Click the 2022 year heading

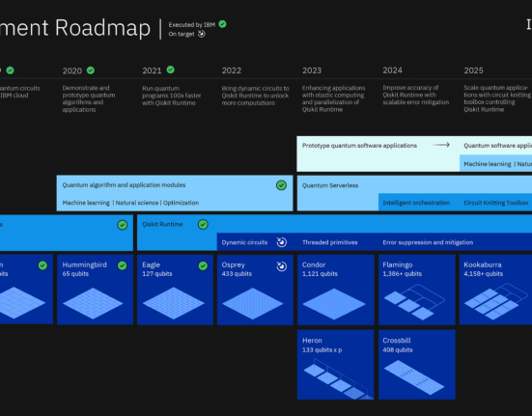coord(232,70)
